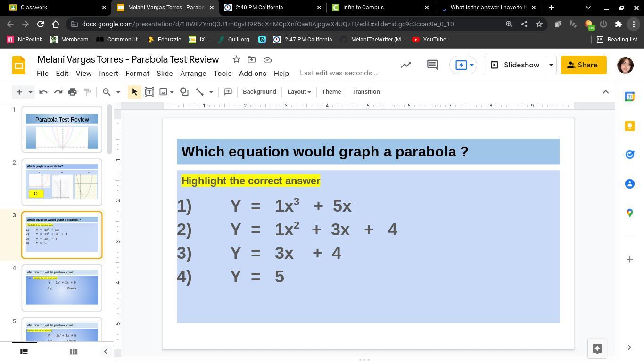Click the present to meeting button
The width and height of the screenshot is (644, 362).
click(464, 65)
